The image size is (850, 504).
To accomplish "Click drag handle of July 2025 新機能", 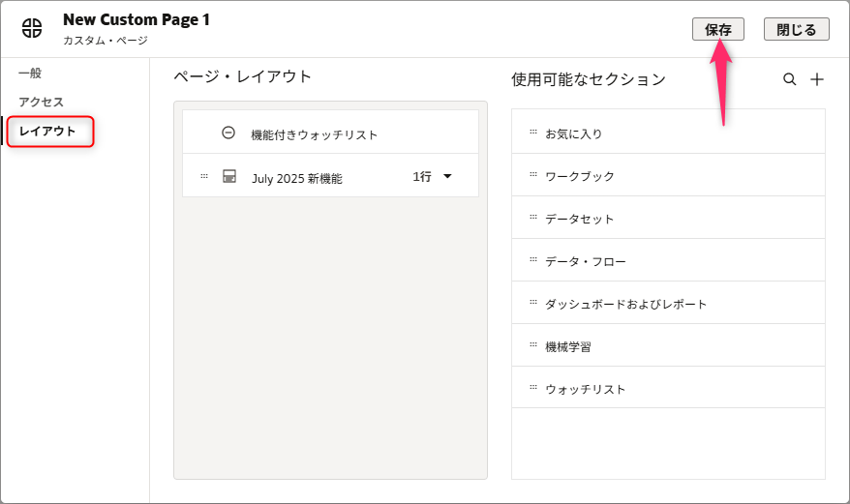I will (204, 177).
